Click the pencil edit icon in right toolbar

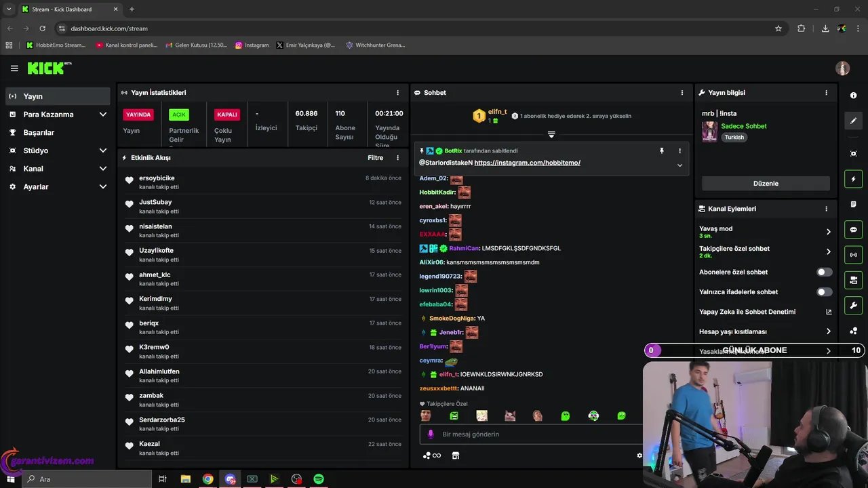tap(853, 121)
